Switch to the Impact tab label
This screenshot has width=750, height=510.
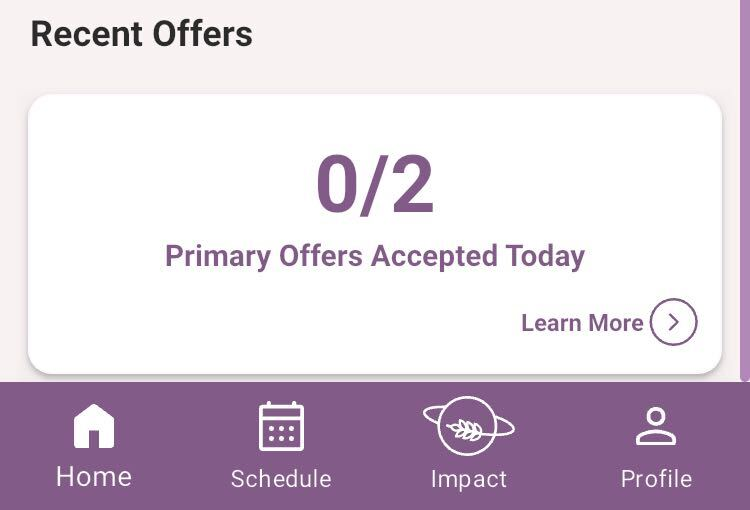[x=468, y=479]
